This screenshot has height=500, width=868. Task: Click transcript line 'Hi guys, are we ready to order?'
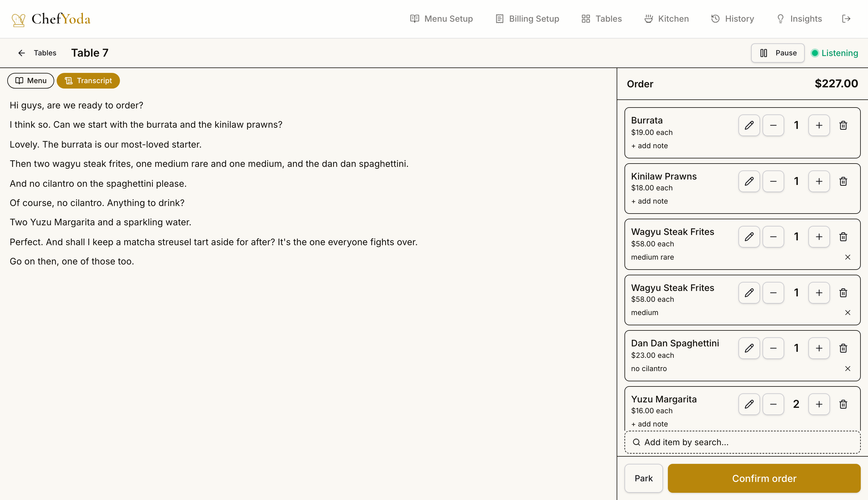pyautogui.click(x=76, y=105)
